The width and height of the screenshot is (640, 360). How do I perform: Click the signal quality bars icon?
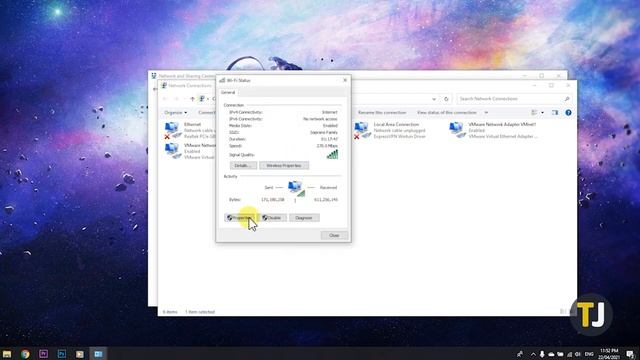tap(332, 154)
